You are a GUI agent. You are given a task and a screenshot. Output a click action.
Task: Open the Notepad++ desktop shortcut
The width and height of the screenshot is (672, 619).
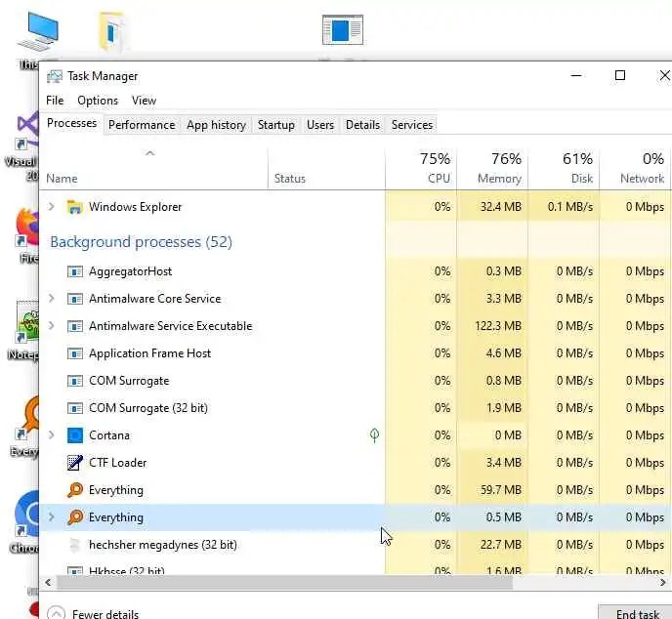26,330
